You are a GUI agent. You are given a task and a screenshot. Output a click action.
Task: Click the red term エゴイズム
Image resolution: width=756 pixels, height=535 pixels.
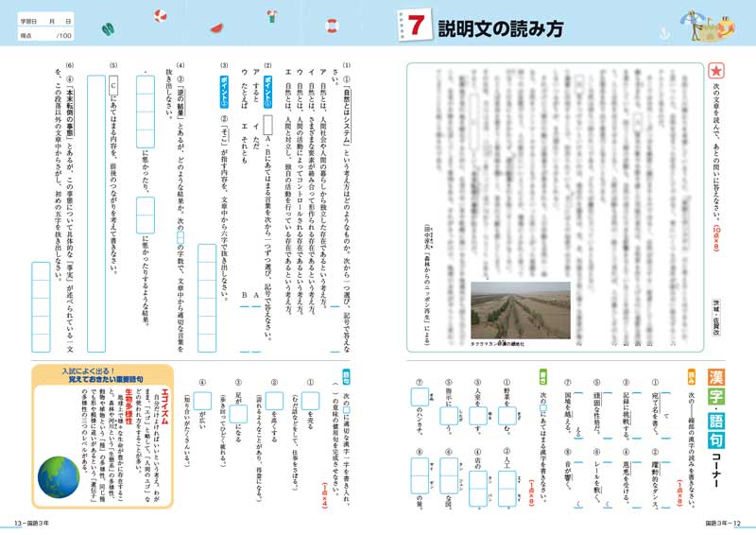point(164,407)
